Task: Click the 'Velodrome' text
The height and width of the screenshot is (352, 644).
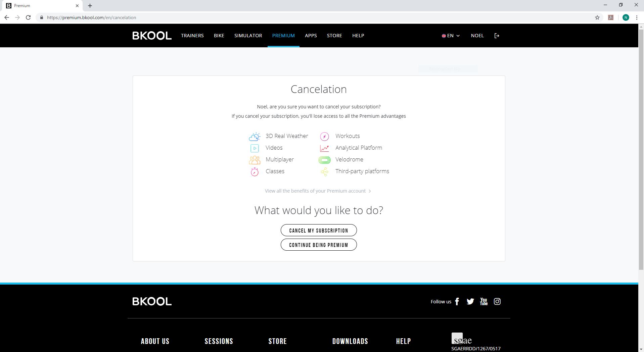Action: [349, 159]
